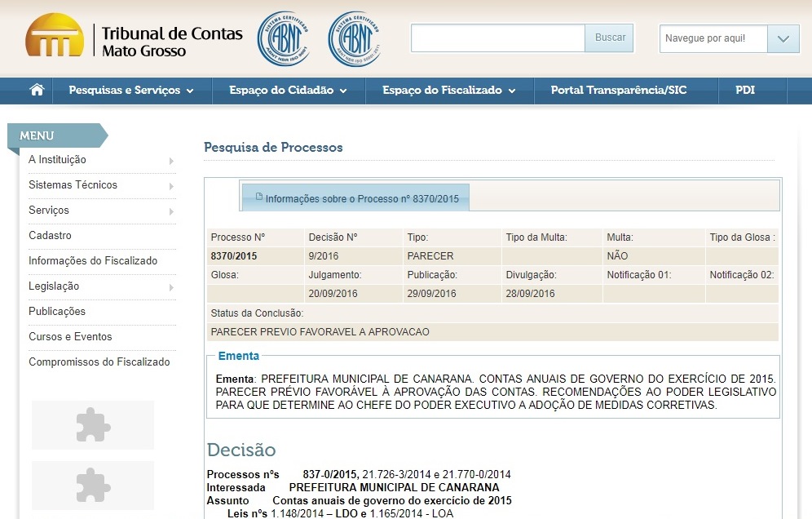Click the Tribunal de Contas Mato Grosso logo

coord(135,38)
